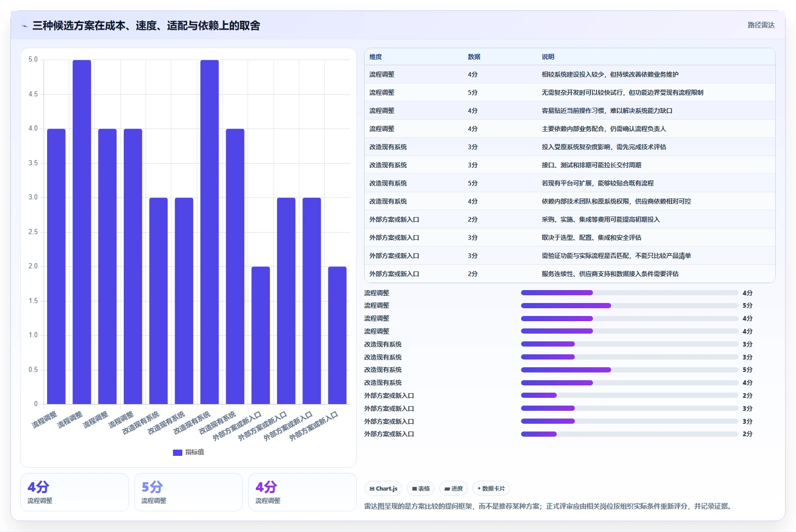This screenshot has height=532, width=796.
Task: Click 4分 in the 依赖内部技术团队 table row
Action: pos(473,202)
